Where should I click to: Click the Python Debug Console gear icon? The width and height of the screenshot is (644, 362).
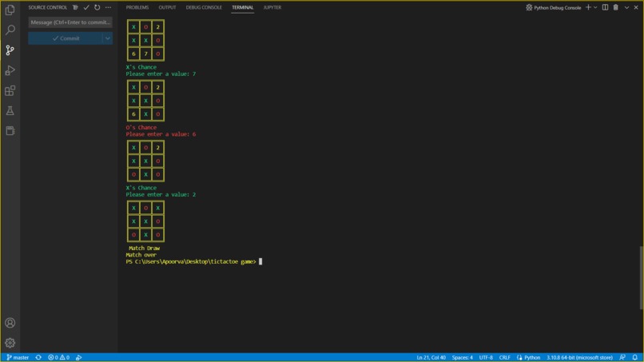pos(529,7)
